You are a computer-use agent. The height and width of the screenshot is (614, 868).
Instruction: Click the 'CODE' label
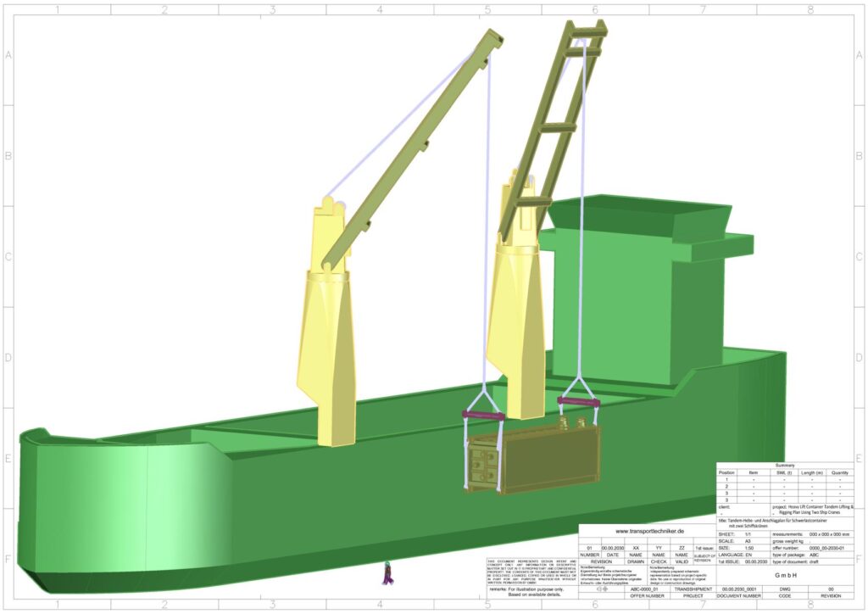[784, 595]
